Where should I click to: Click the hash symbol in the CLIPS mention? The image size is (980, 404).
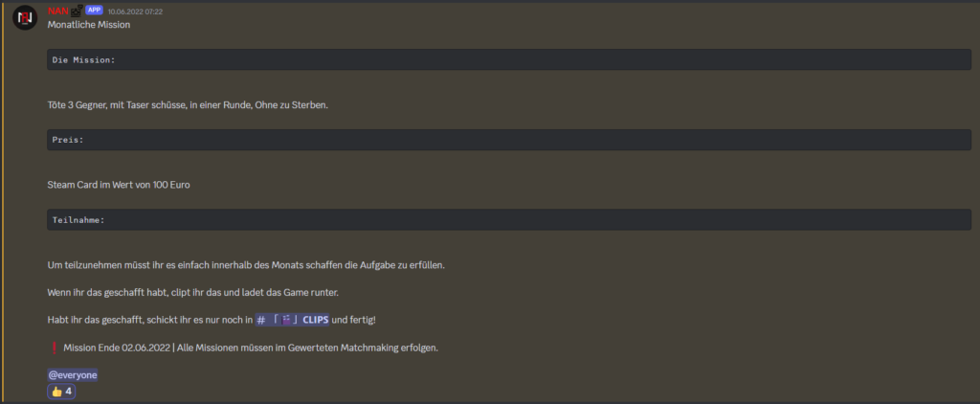pos(261,319)
